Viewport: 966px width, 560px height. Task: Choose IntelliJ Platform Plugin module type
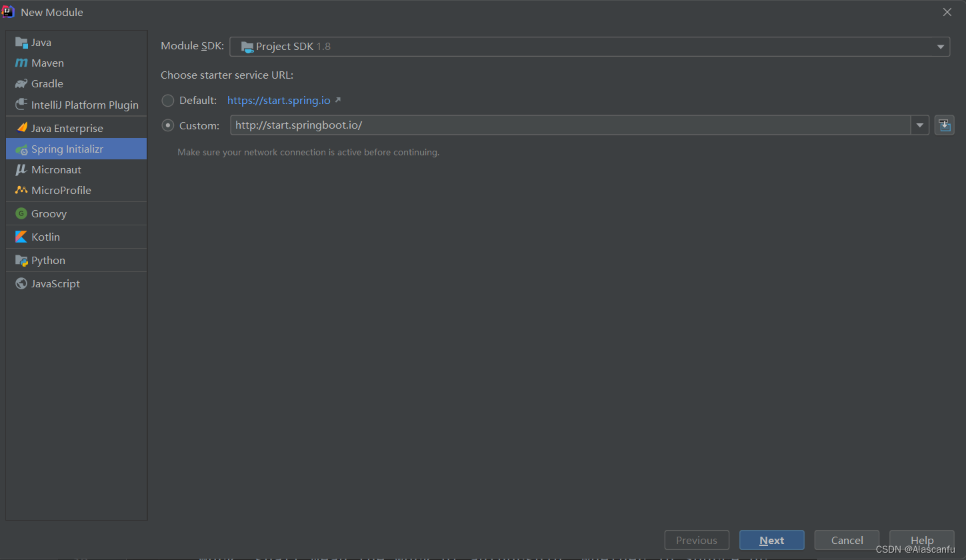[77, 105]
